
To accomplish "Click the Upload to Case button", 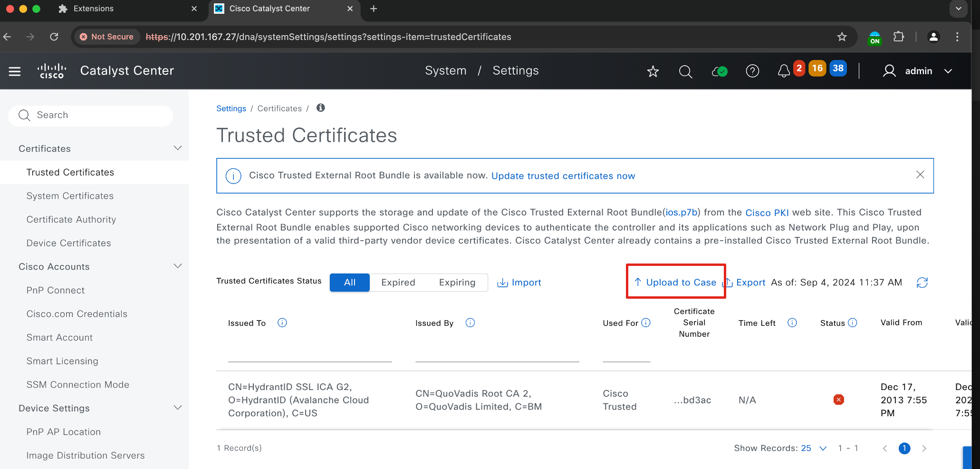I will click(675, 282).
